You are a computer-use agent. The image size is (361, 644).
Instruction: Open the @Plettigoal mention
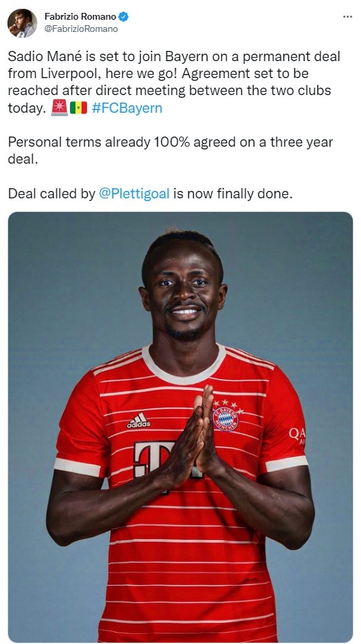[134, 194]
